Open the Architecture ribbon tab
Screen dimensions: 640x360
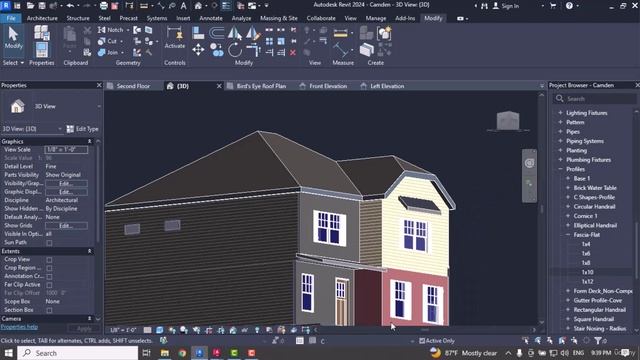(42, 18)
